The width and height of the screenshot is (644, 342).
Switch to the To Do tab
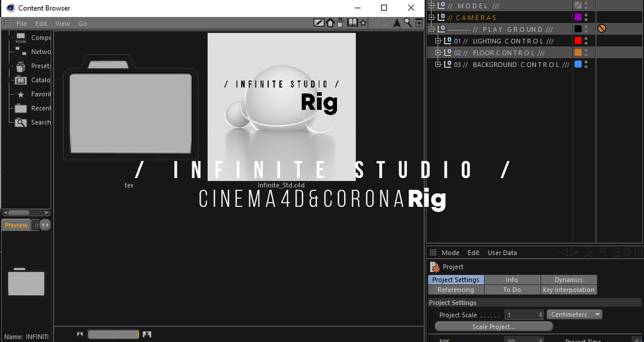pyautogui.click(x=512, y=290)
